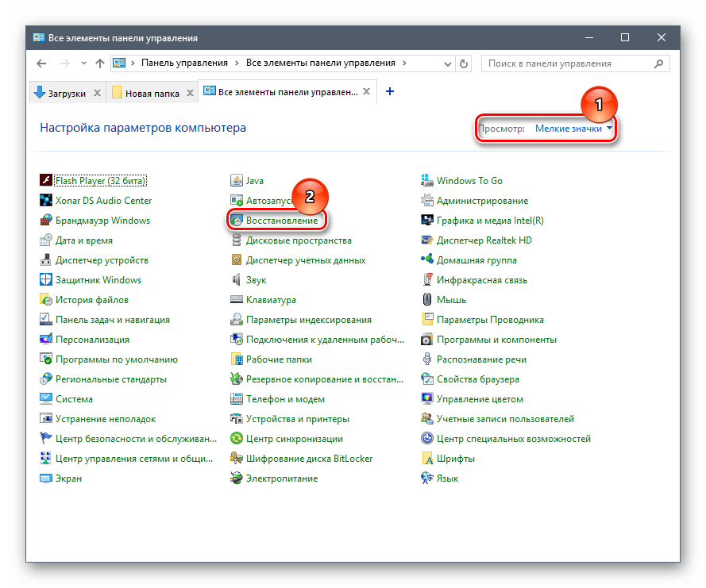Click the Шрифты fonts icon
706x588 pixels.
point(427,459)
